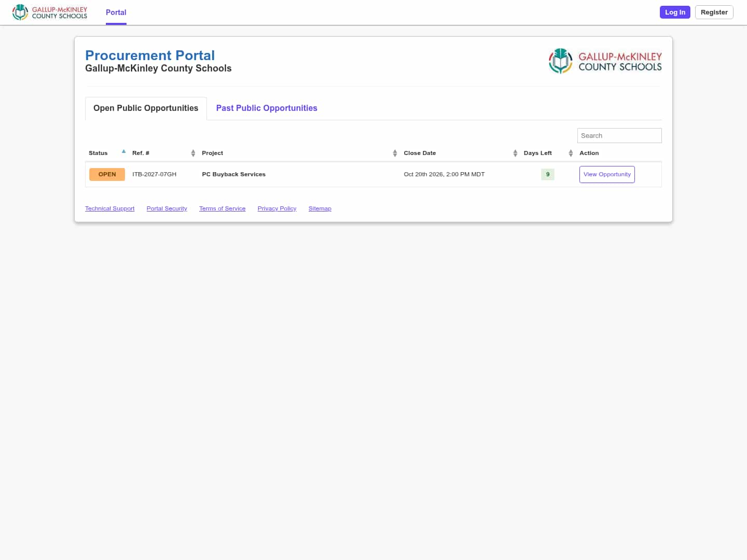Open Privacy Policy link
Viewport: 747px width, 560px height.
(x=277, y=208)
